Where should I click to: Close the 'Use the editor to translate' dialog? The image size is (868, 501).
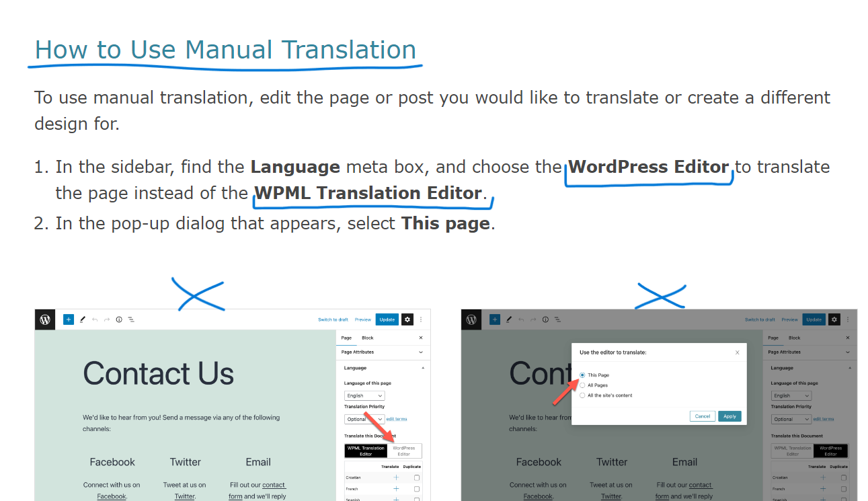[x=738, y=352]
